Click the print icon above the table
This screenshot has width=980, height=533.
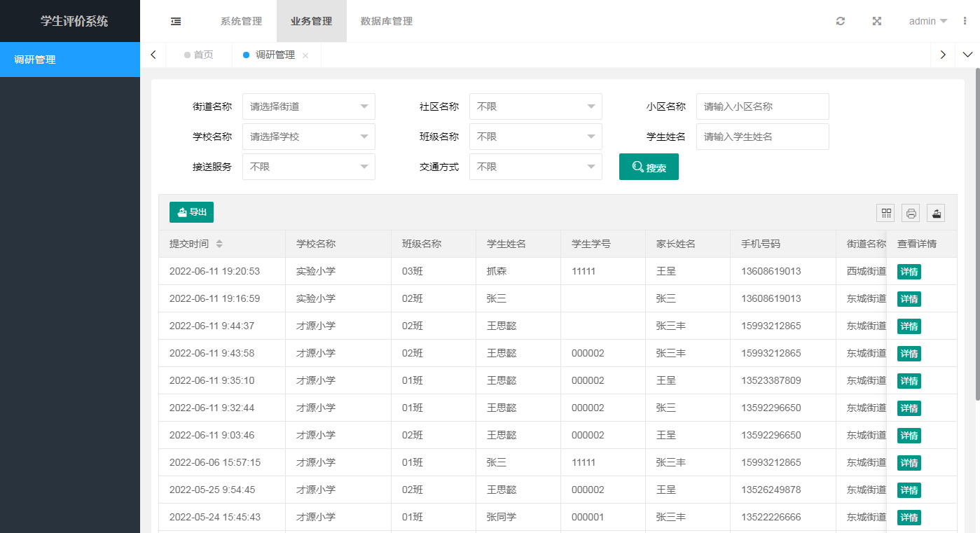(x=911, y=213)
